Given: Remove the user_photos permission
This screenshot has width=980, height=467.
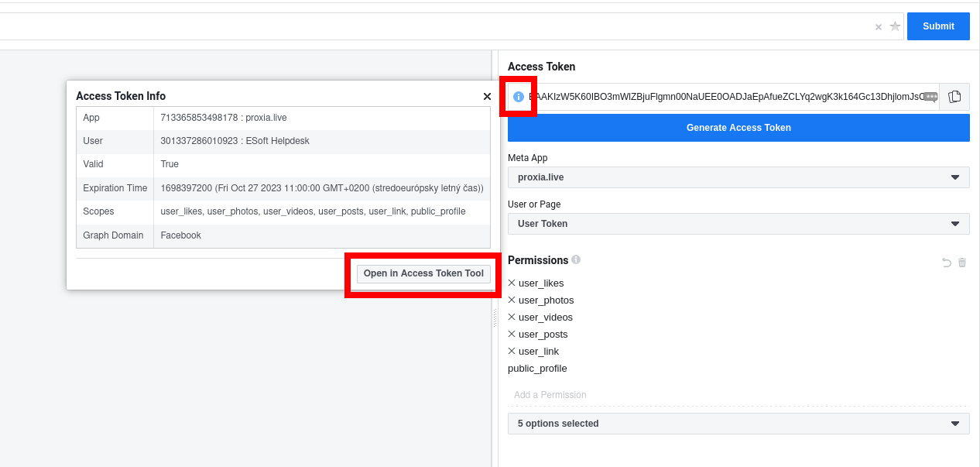Looking at the screenshot, I should [x=512, y=300].
